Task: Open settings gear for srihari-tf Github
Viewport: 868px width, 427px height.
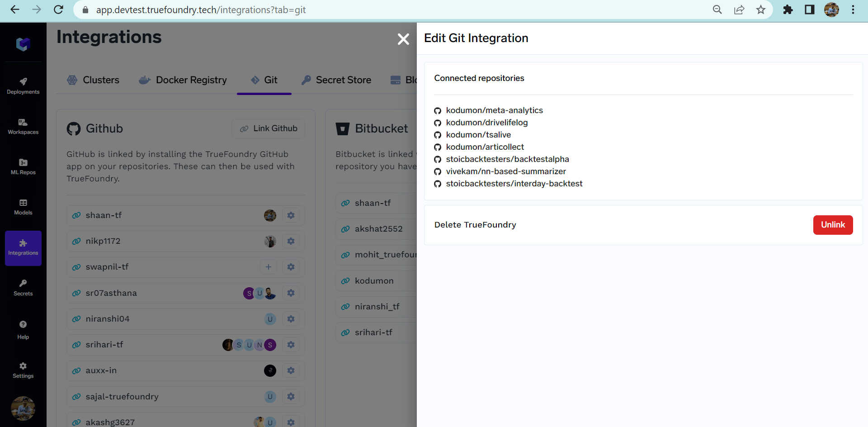Action: (x=291, y=345)
